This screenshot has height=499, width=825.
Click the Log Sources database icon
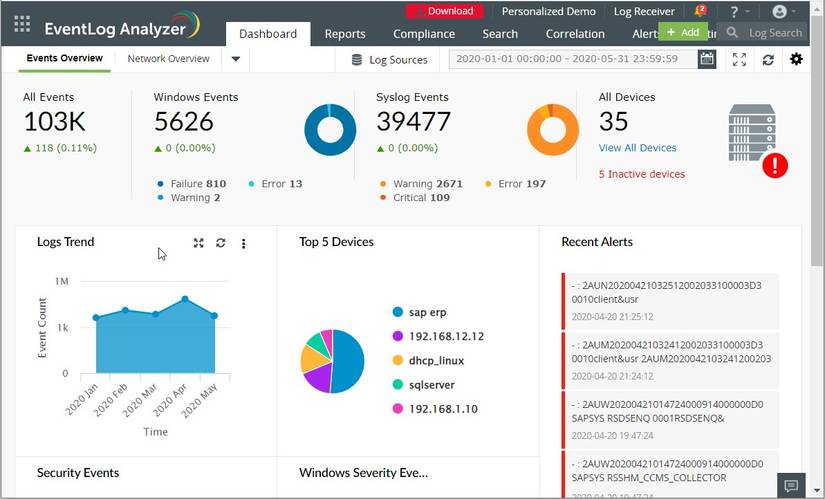pos(357,59)
